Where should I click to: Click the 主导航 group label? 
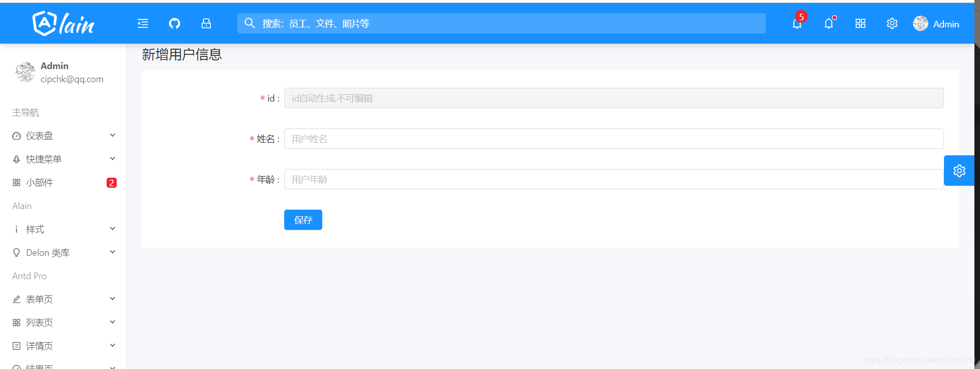(x=25, y=113)
